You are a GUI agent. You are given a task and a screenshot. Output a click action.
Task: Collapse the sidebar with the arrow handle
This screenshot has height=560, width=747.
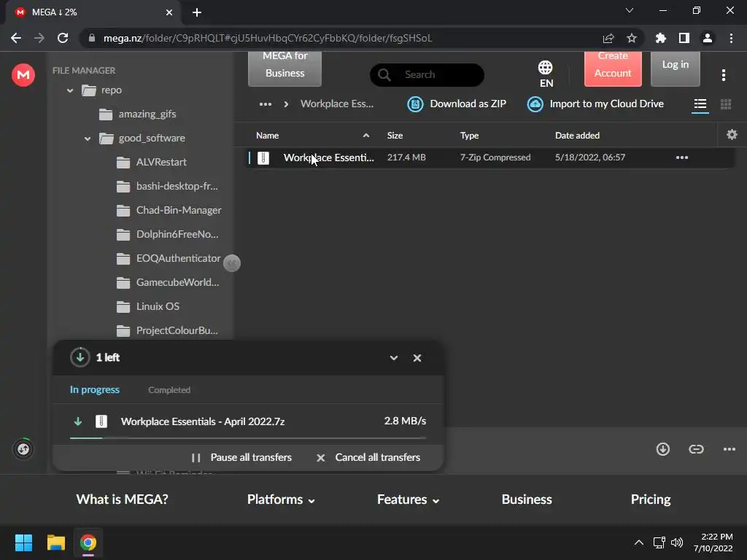tap(232, 262)
